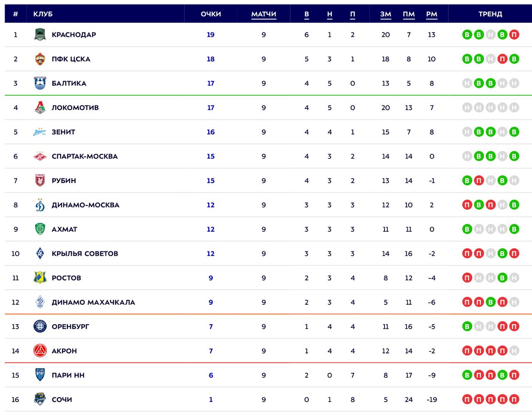Viewport: 532px width, 414px height.
Task: Click the Akhmat club emblem
Action: click(40, 229)
